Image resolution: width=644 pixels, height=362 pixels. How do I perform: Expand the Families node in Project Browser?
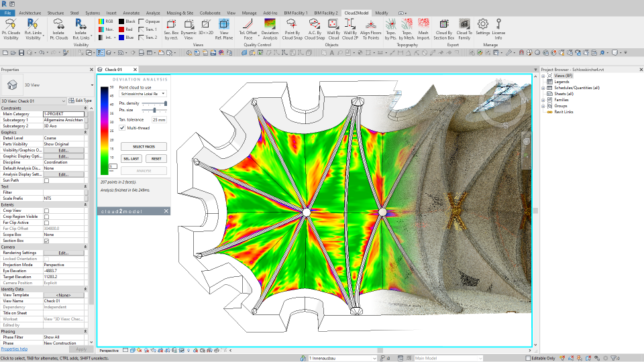tap(543, 100)
